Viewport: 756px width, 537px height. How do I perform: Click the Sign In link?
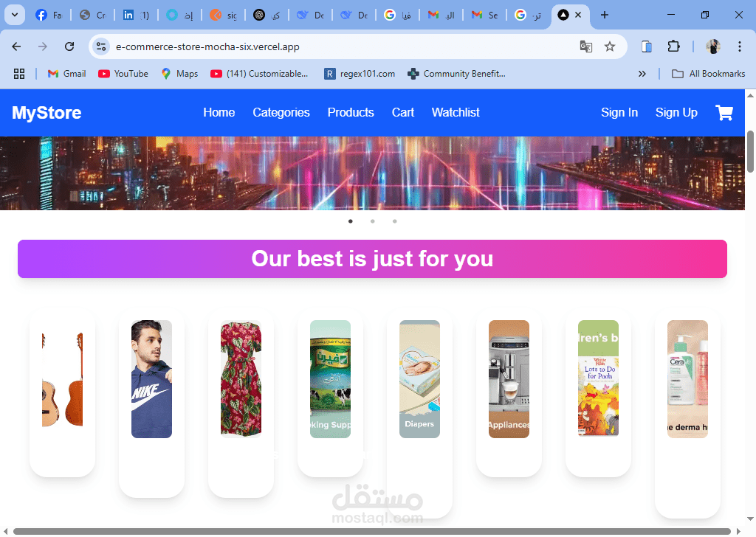pyautogui.click(x=619, y=113)
